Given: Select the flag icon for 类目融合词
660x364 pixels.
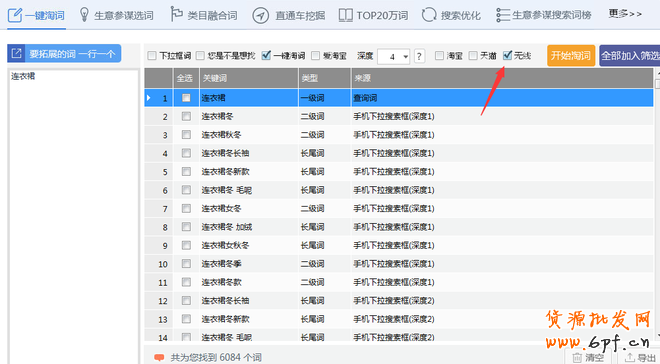Looking at the screenshot, I should 176,14.
